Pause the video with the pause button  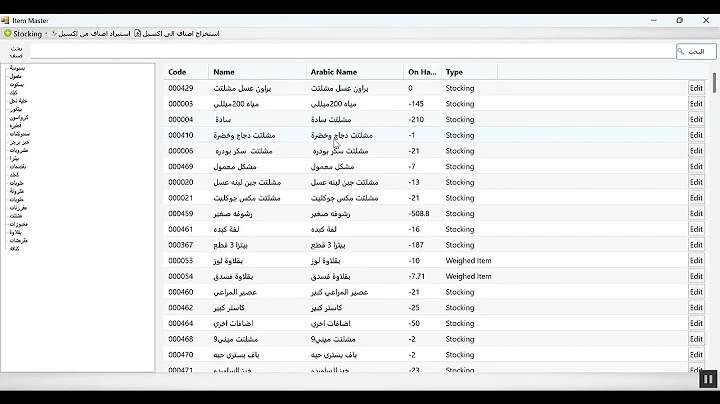click(708, 379)
